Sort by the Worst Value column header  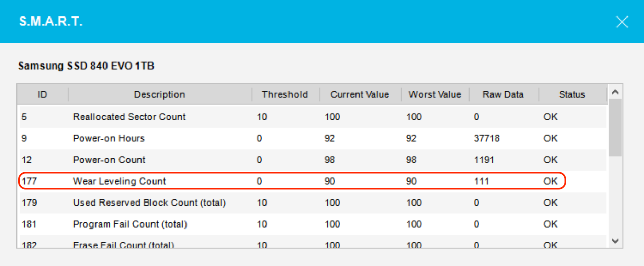tap(435, 94)
